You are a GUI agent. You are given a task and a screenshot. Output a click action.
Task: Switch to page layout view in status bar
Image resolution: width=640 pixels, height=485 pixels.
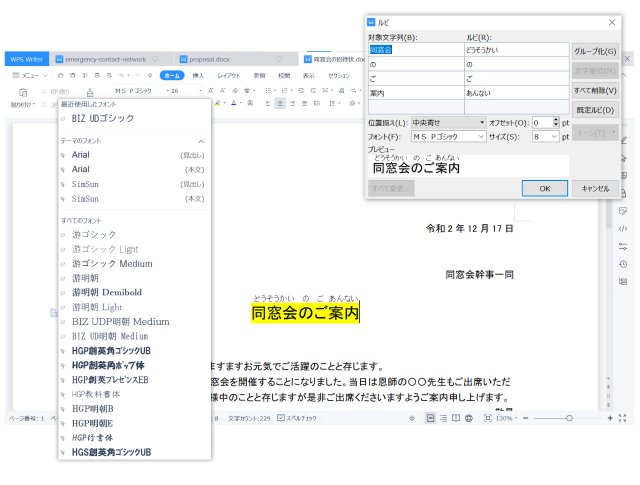pos(430,418)
